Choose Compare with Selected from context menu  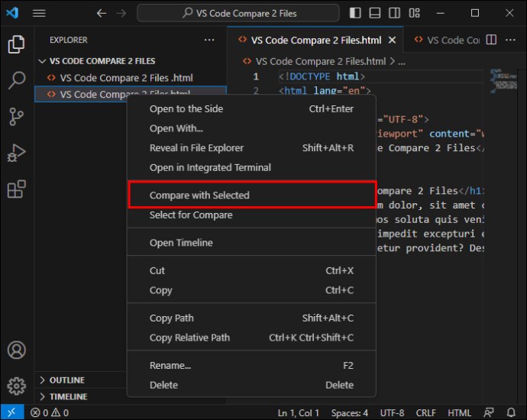[x=199, y=195]
